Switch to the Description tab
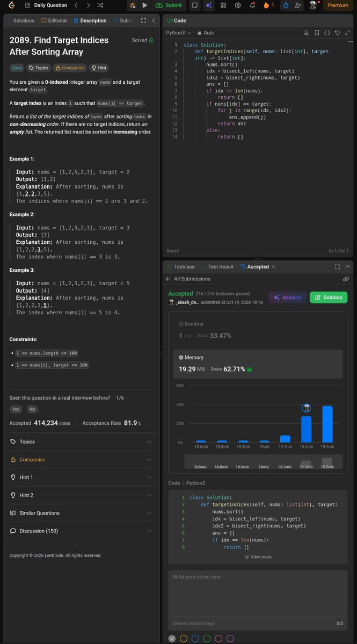357x644 pixels. [x=90, y=20]
